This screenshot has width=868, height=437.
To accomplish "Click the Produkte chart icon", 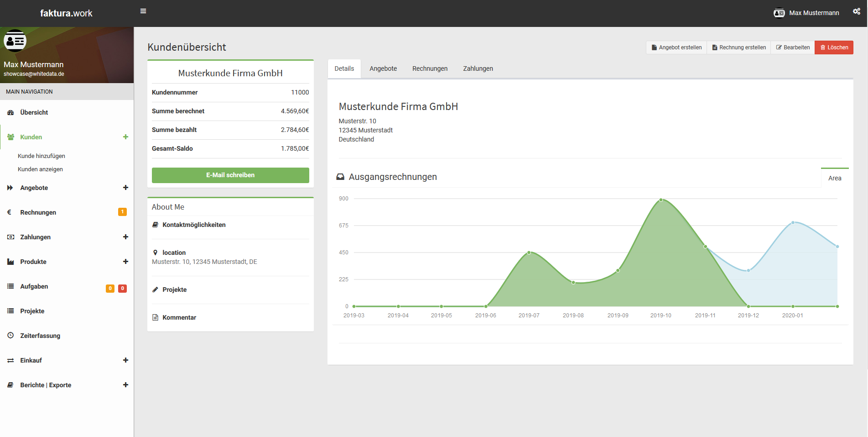I will (10, 262).
